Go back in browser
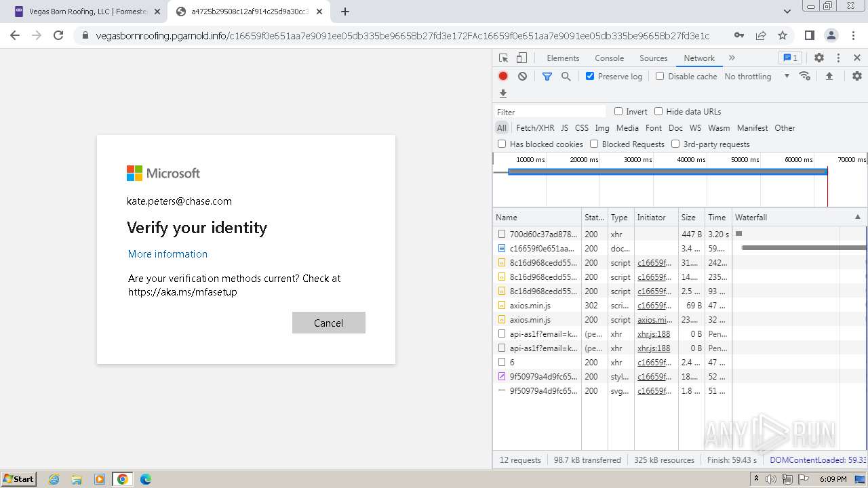The width and height of the screenshot is (868, 488). coord(15,35)
